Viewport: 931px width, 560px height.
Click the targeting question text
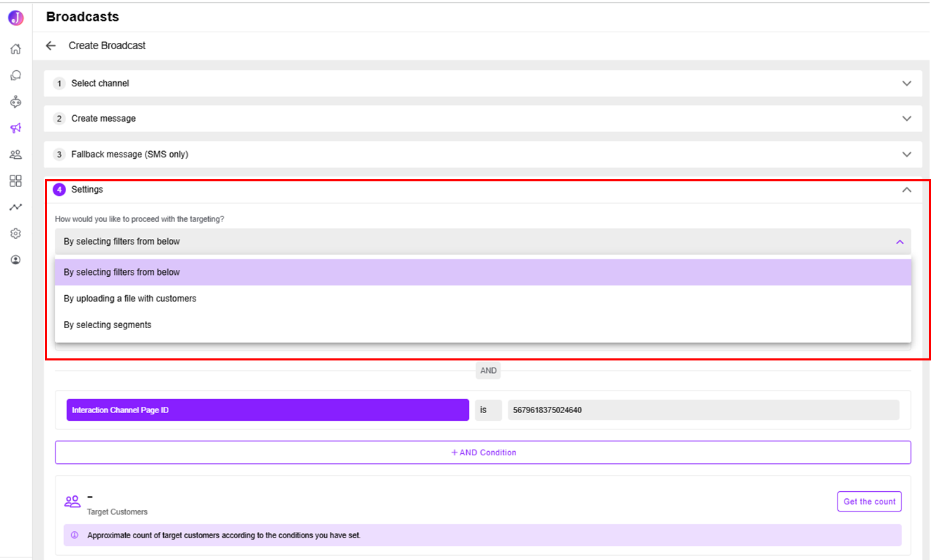pos(140,219)
